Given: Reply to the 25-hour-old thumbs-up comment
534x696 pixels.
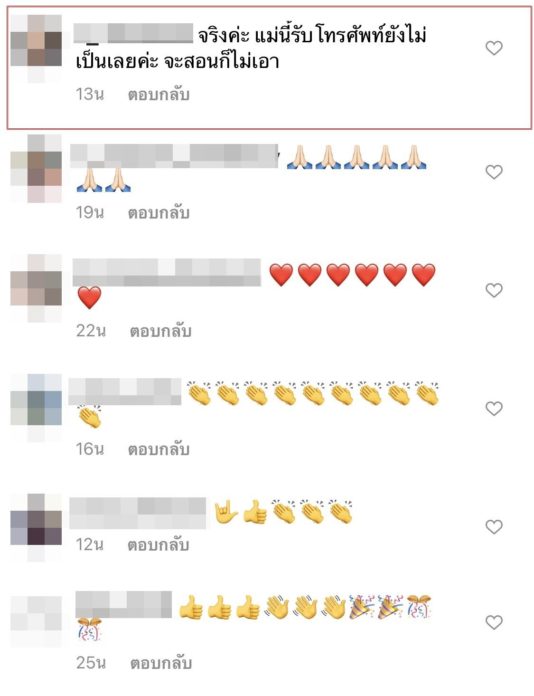Looking at the screenshot, I should [x=161, y=663].
